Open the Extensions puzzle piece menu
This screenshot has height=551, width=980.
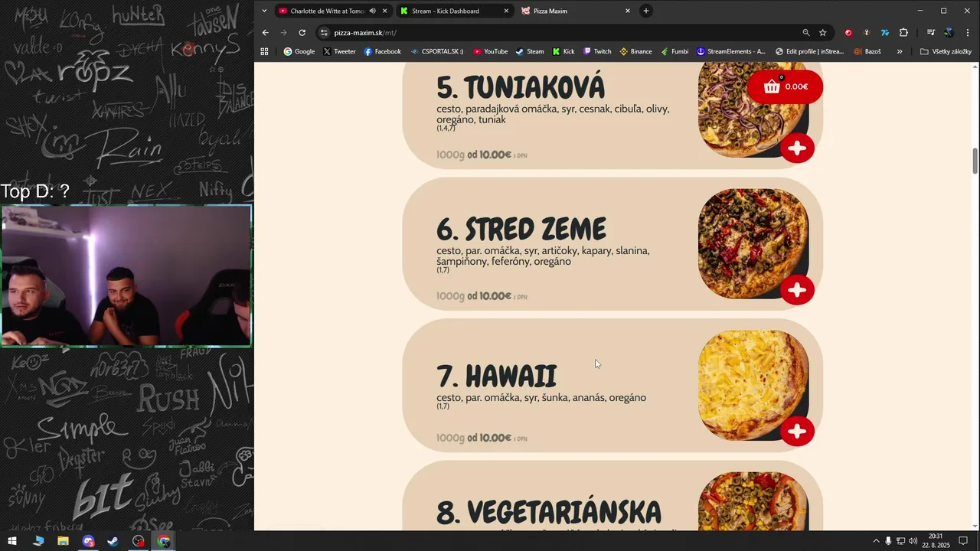(903, 32)
